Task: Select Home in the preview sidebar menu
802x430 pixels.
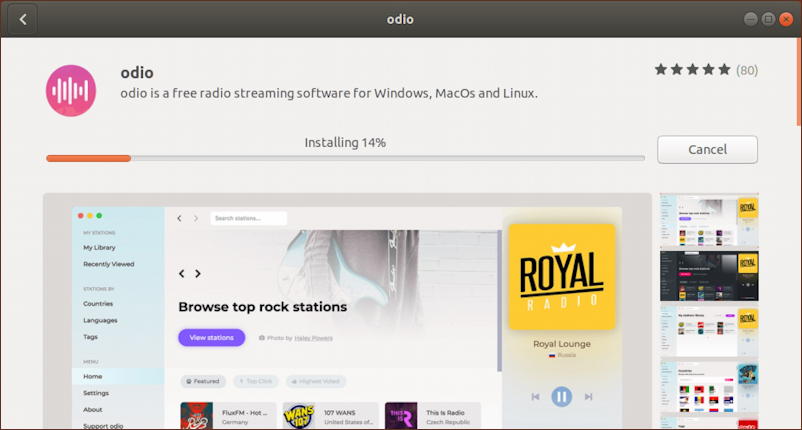Action: click(x=93, y=377)
